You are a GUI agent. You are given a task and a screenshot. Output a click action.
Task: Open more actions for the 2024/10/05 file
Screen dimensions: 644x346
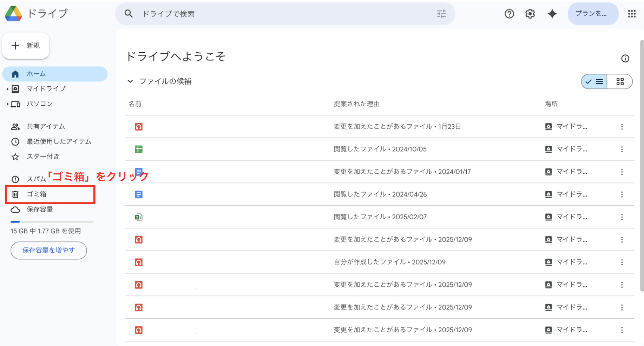tap(622, 149)
